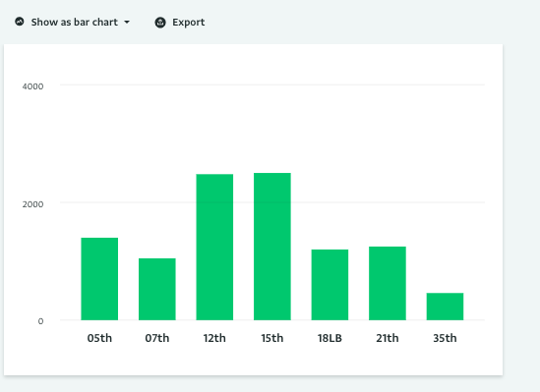The width and height of the screenshot is (540, 392).
Task: Click the 2000 y-axis value
Action: [x=32, y=204]
